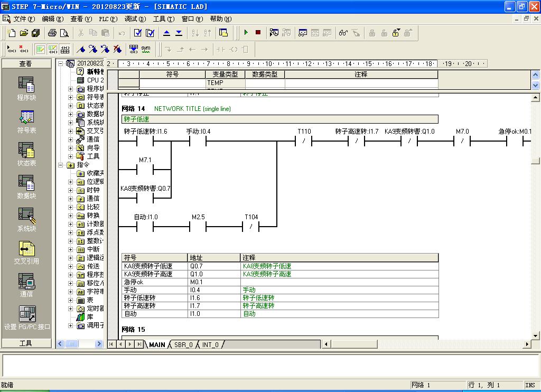
Task: Open 交叉引用 in the navigation bar
Action: click(x=26, y=253)
